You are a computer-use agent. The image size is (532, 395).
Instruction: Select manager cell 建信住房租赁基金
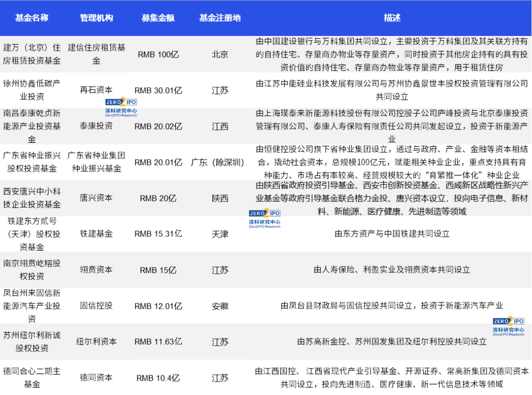[x=97, y=54]
